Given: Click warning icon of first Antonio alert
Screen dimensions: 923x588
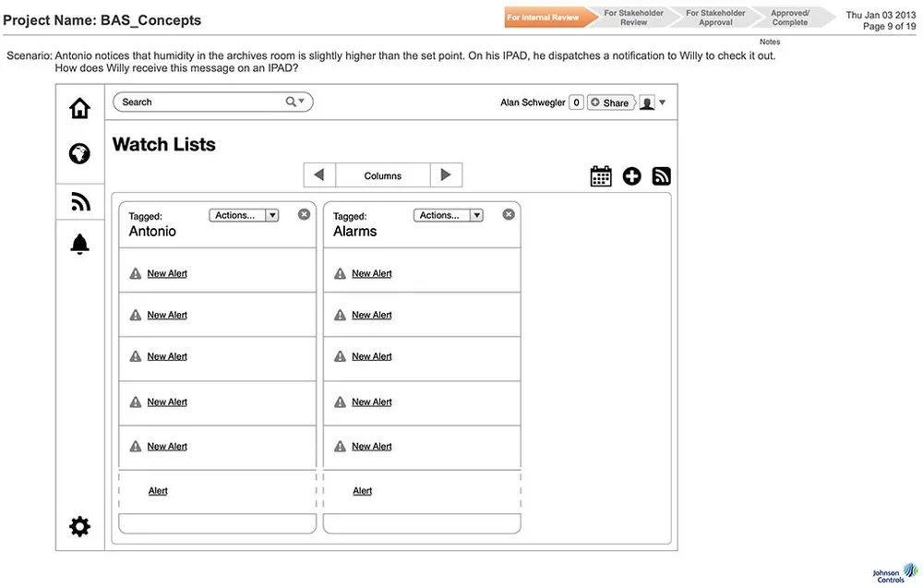Looking at the screenshot, I should point(136,274).
